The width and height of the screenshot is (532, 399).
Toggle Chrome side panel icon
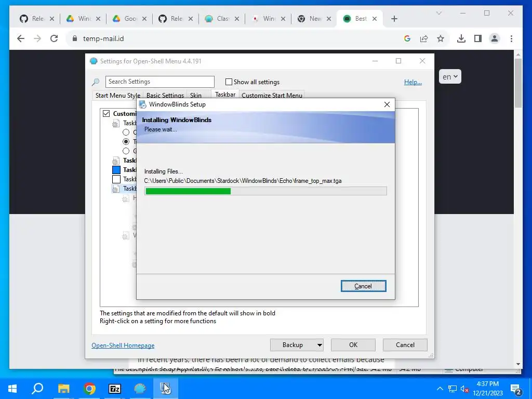click(x=478, y=38)
